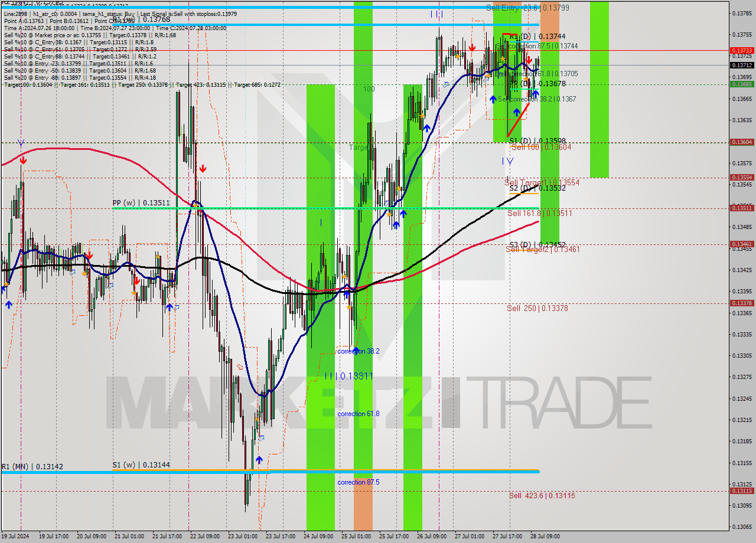Click the 0.13461 price axis tag
Image resolution: width=756 pixels, height=543 pixels.
[742, 244]
